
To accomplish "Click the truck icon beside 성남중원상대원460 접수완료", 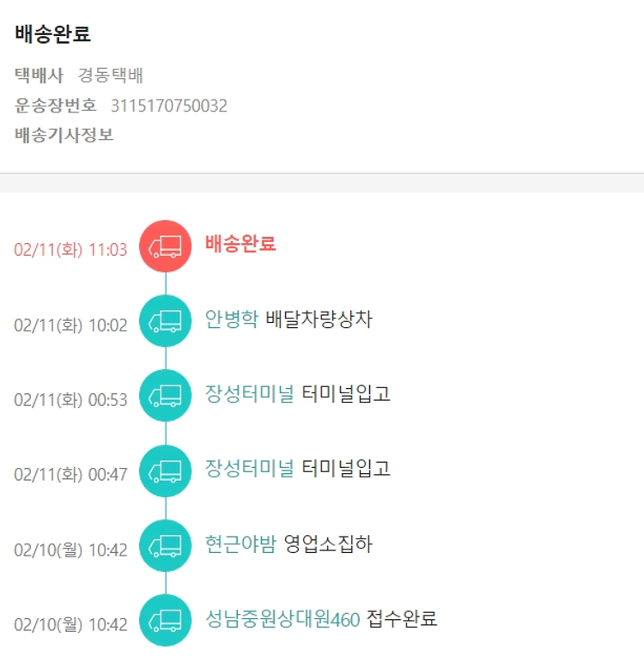I will coord(165,620).
